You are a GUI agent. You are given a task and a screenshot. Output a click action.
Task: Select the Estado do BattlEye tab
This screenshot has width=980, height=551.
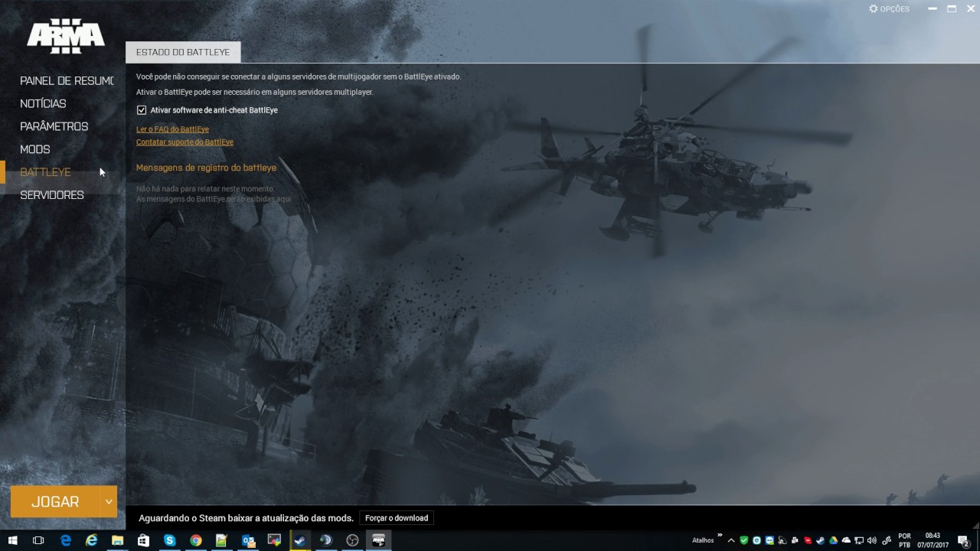(x=183, y=52)
